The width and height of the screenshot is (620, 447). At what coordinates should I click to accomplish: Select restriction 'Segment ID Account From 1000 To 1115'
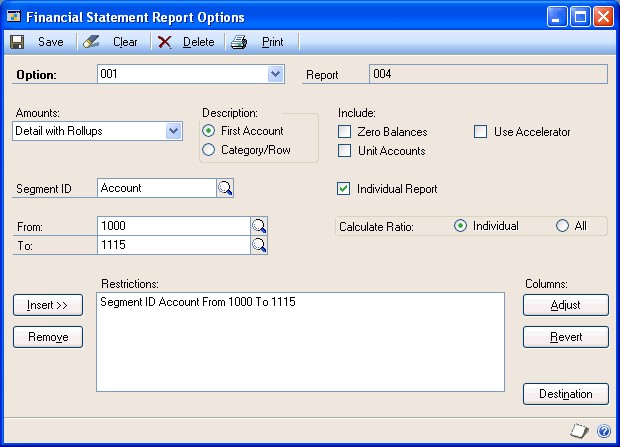[x=198, y=302]
